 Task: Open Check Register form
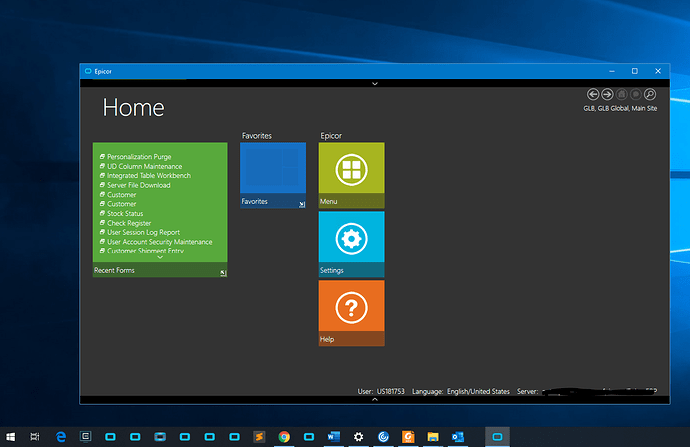(x=129, y=223)
